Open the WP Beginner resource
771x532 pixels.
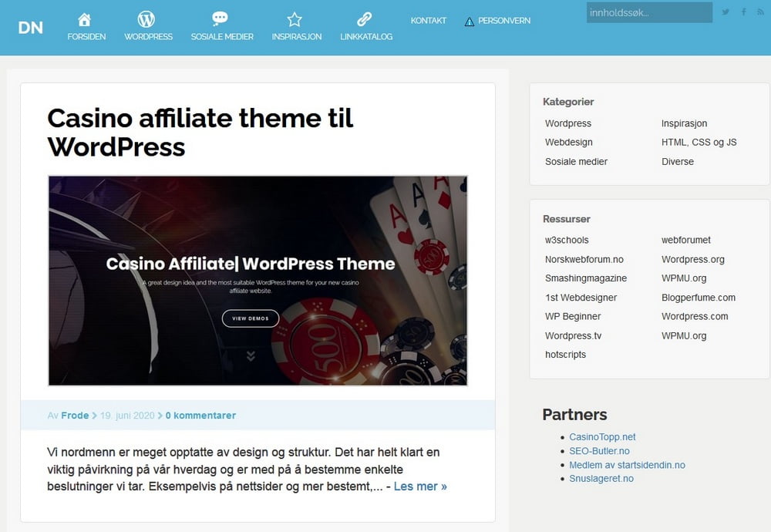[x=573, y=317]
